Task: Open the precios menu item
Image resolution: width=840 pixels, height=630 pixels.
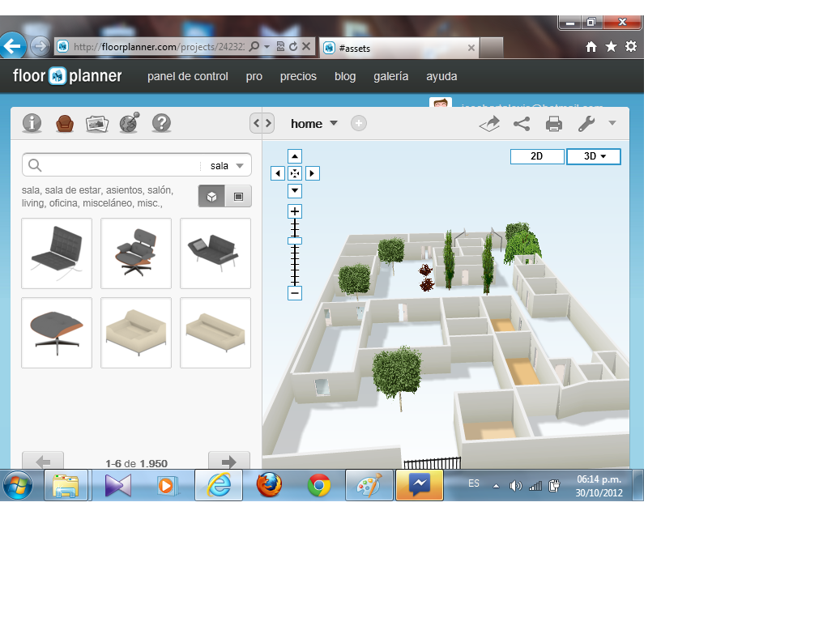Action: [x=298, y=77]
